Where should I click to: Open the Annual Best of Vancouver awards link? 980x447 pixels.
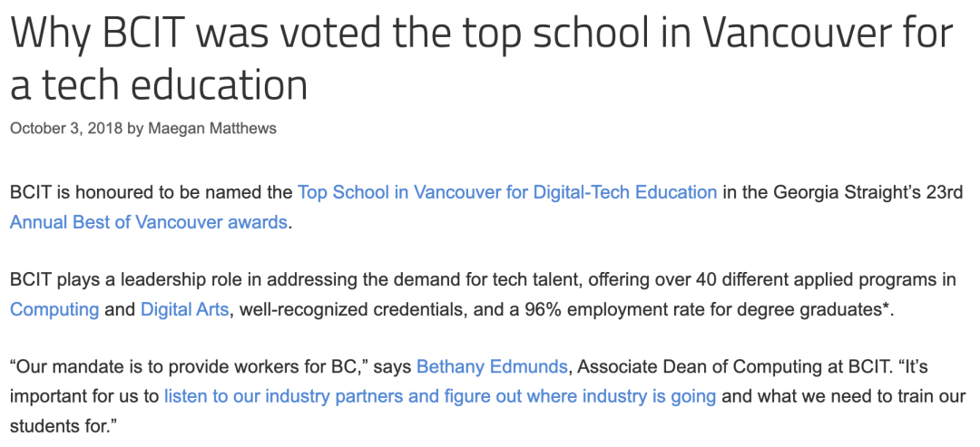point(149,222)
